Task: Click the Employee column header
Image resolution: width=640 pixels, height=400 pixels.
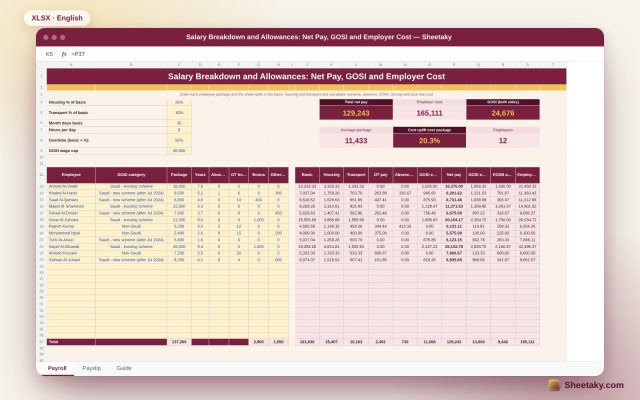Action: [71, 175]
